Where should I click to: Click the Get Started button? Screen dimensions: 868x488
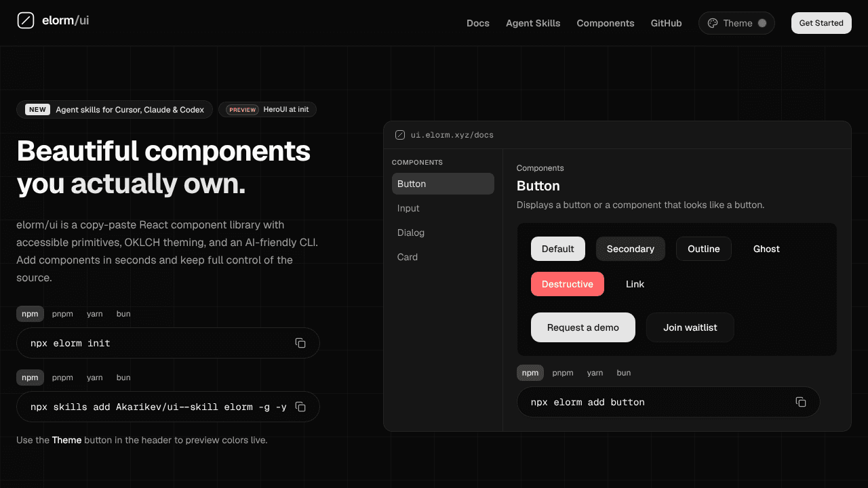coord(821,23)
